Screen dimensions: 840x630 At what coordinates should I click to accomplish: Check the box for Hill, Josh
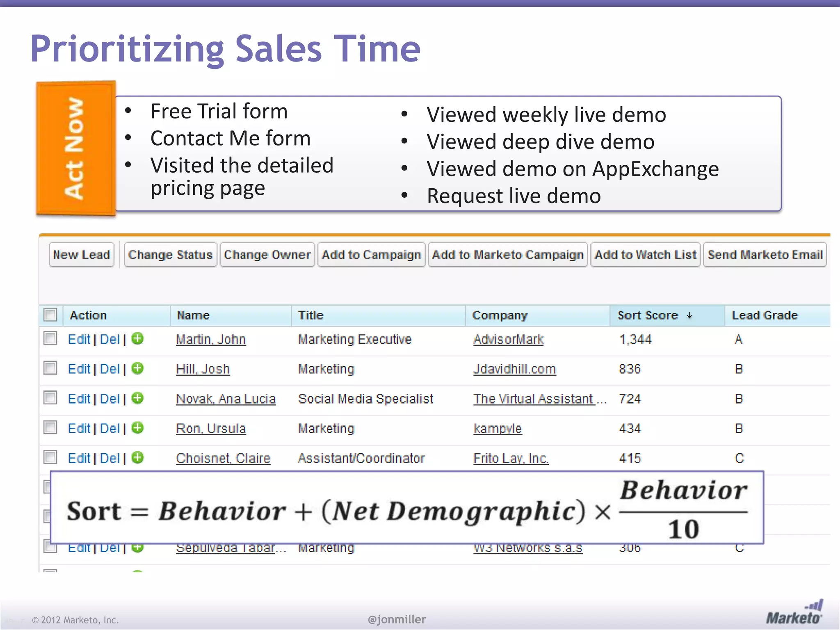click(50, 368)
